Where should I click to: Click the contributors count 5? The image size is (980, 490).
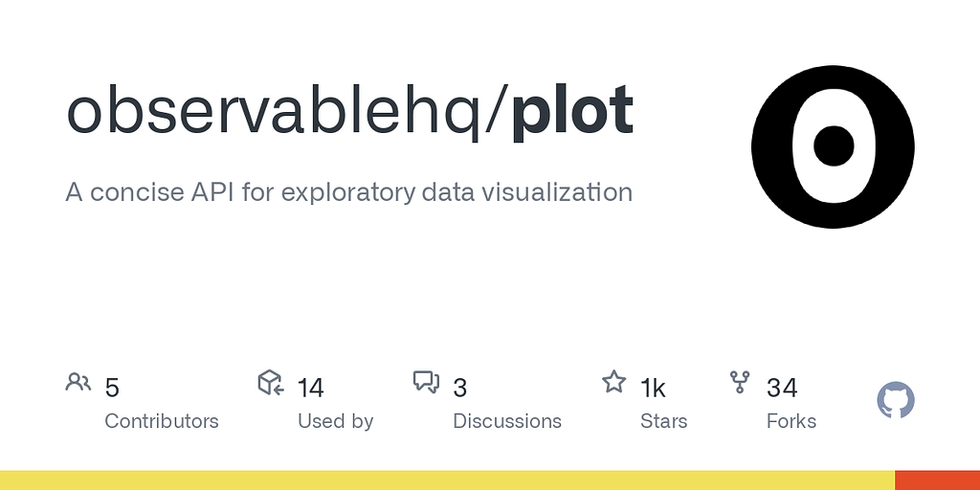click(112, 389)
